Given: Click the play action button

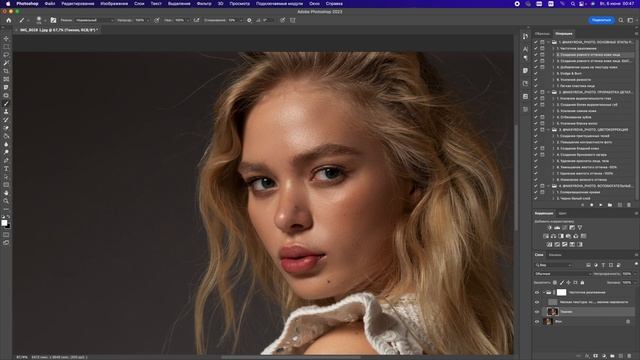Looking at the screenshot, I should pos(600,205).
